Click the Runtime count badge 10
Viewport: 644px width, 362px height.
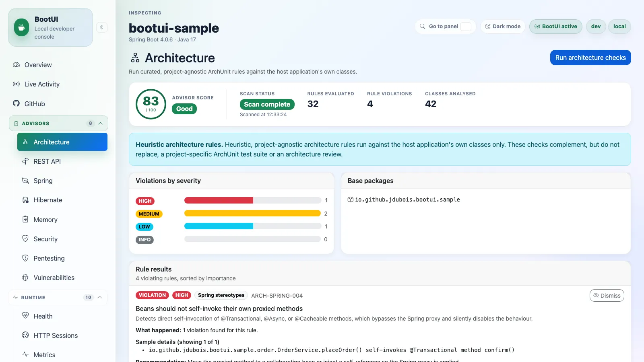(x=88, y=297)
